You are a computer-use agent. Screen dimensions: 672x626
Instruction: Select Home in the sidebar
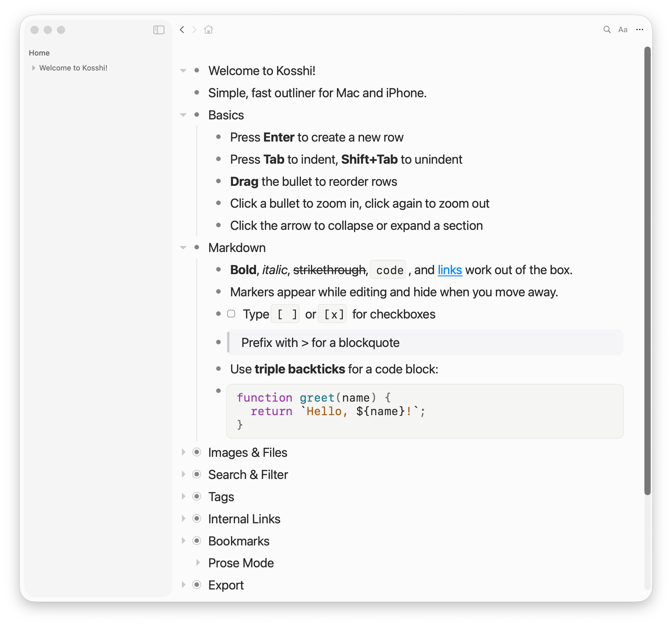pyautogui.click(x=39, y=53)
